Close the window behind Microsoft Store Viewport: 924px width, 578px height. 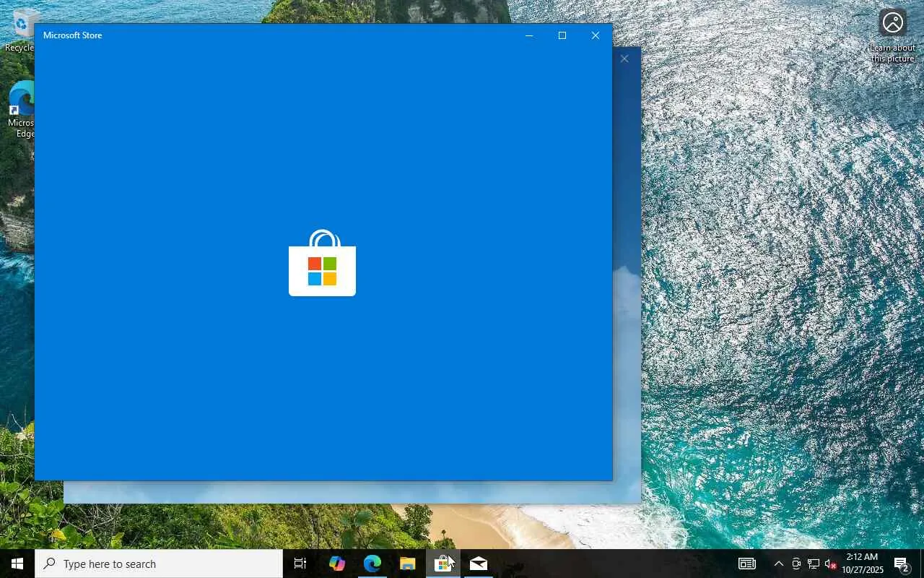tap(624, 59)
